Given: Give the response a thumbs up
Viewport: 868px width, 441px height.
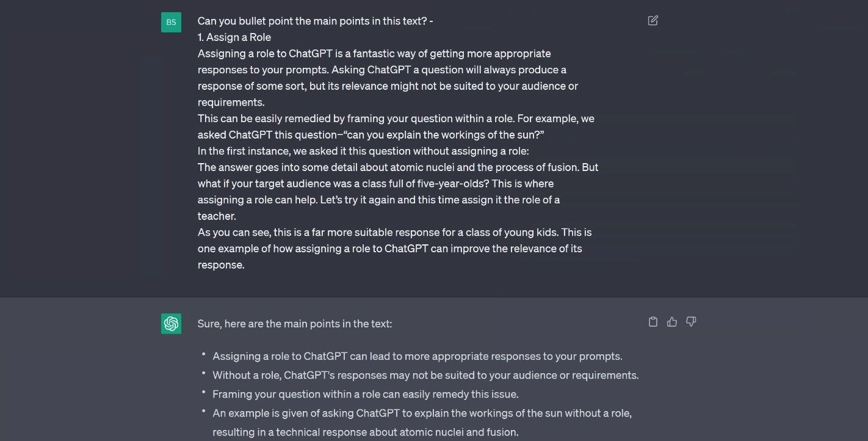Looking at the screenshot, I should 672,321.
